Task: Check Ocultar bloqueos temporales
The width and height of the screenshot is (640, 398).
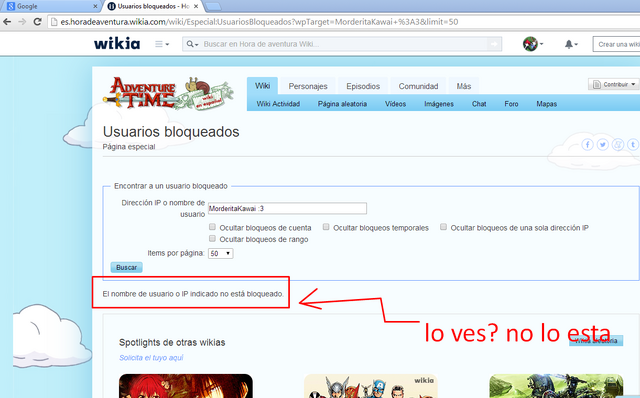Action: [326, 227]
